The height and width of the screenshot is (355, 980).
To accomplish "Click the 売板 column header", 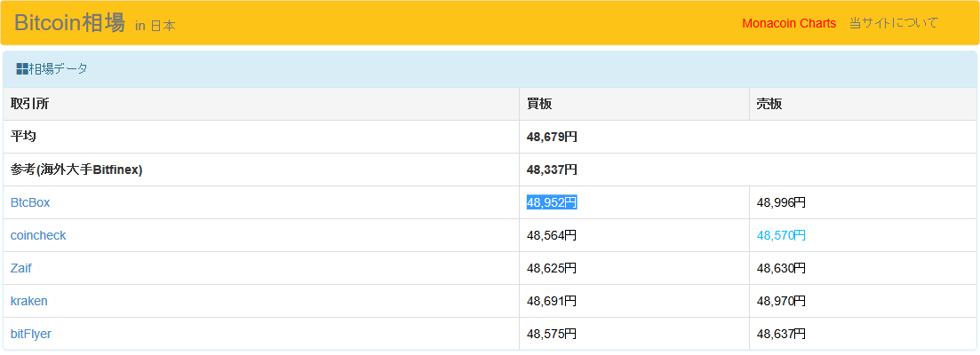I will [x=769, y=104].
